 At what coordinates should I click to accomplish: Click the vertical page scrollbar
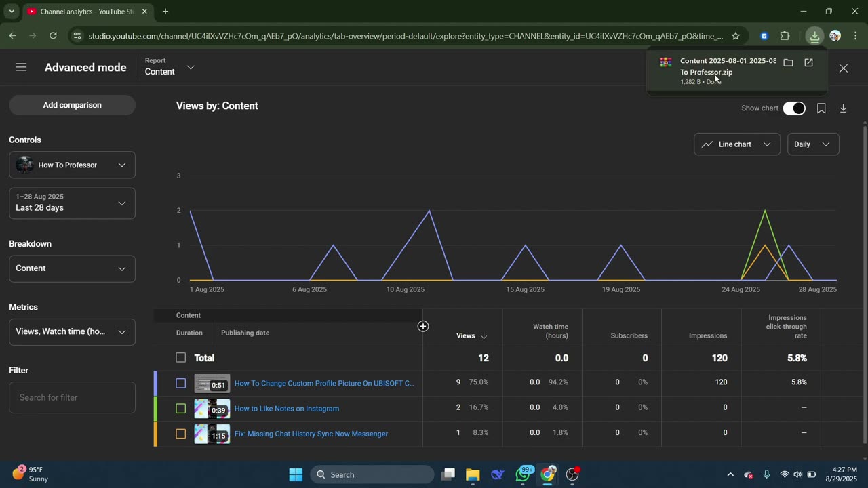[x=865, y=285]
